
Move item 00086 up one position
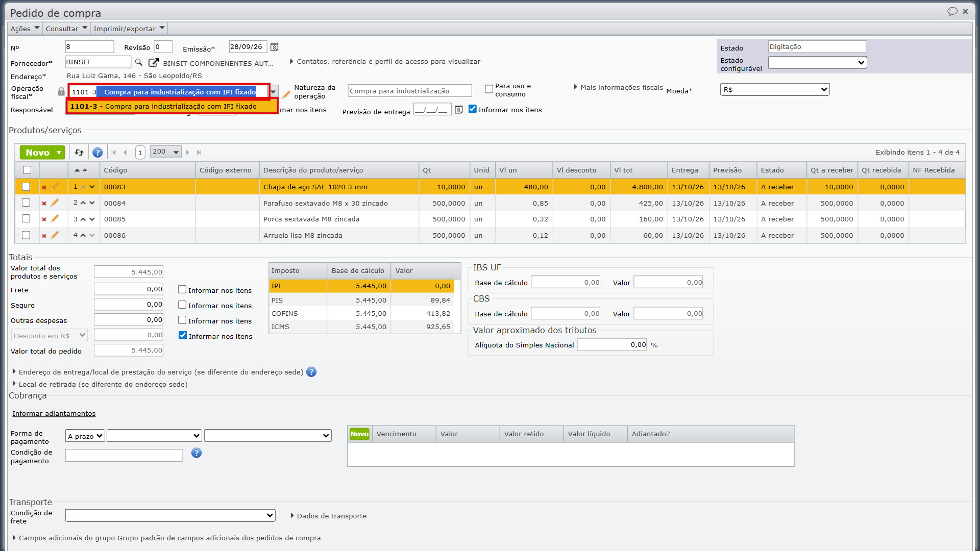click(83, 235)
